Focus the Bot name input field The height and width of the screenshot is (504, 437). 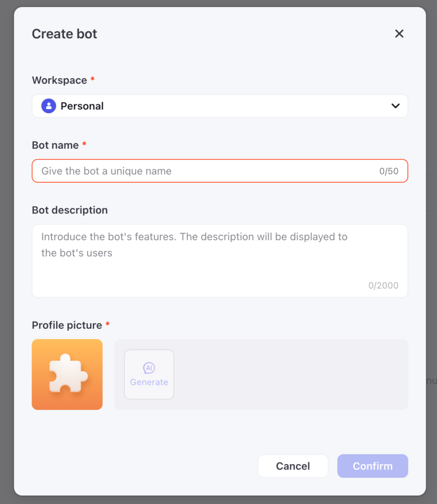click(x=220, y=171)
